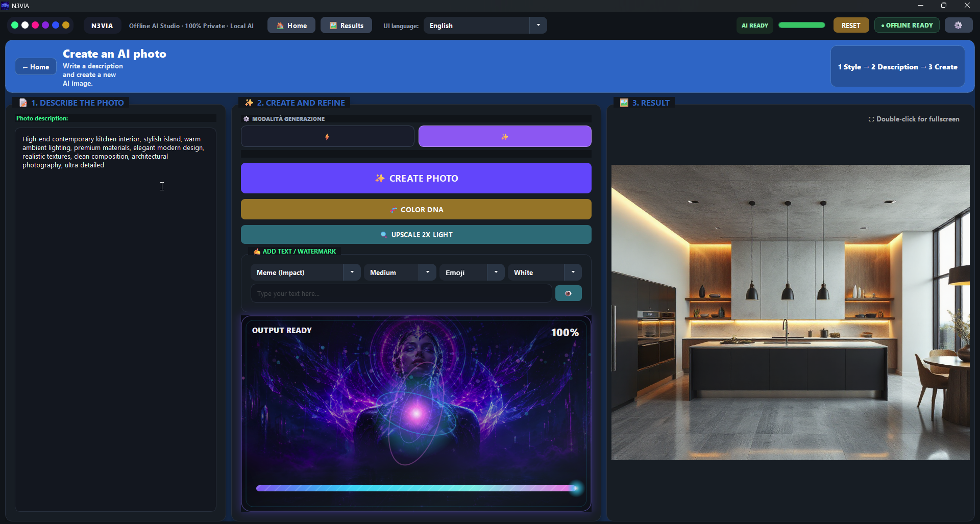Screen dimensions: 980x524
Task: Click the '2. CREATE AND REFINE' panel header
Action: pos(295,103)
